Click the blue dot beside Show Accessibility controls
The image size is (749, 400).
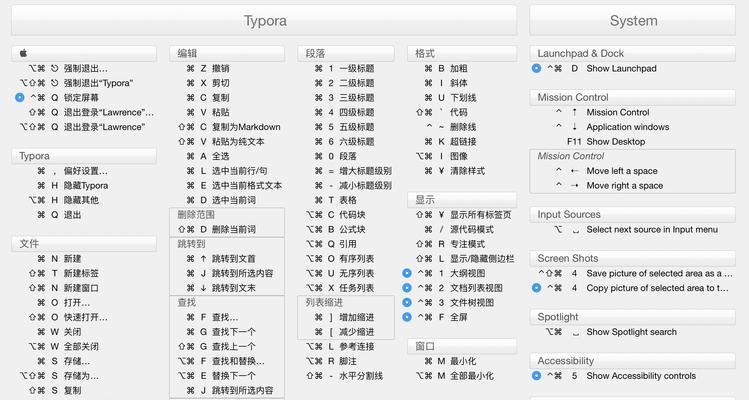pyautogui.click(x=536, y=376)
